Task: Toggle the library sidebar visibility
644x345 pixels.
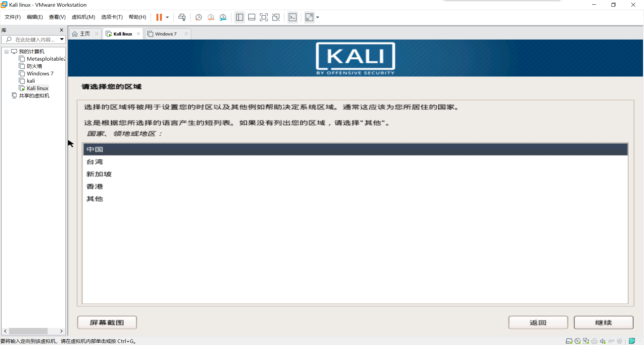Action: click(x=239, y=17)
